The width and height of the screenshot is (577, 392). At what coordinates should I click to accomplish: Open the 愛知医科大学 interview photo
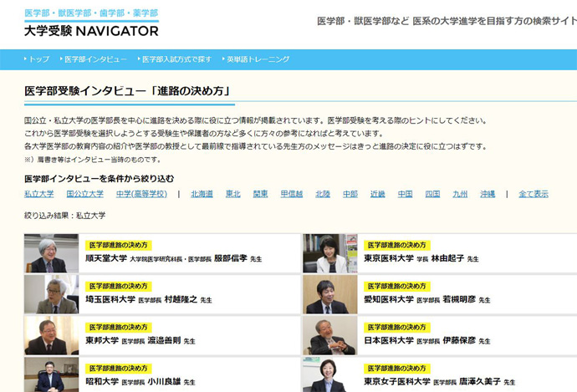330,294
